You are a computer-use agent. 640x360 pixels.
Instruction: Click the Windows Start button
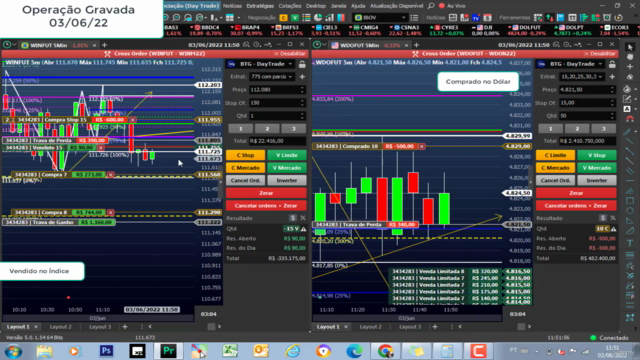[13, 351]
